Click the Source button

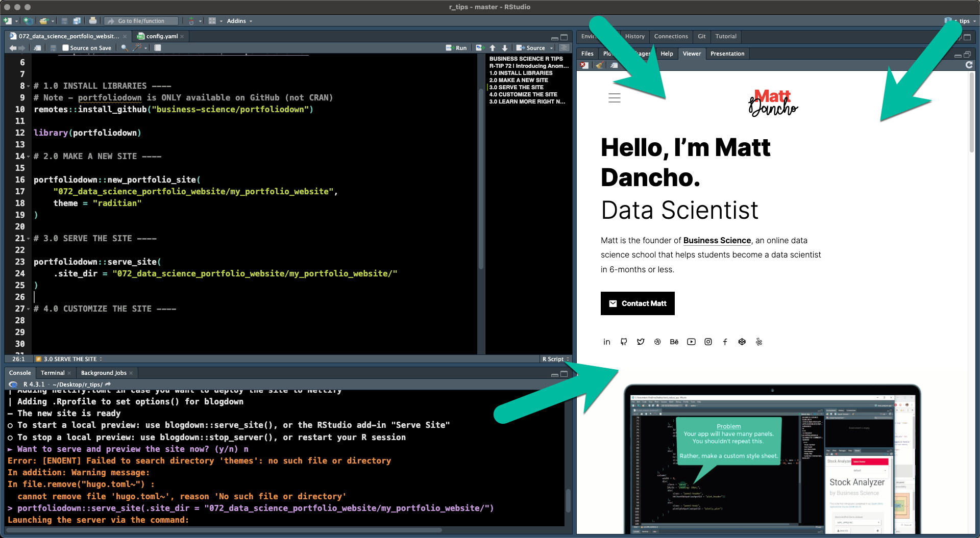[x=531, y=48]
